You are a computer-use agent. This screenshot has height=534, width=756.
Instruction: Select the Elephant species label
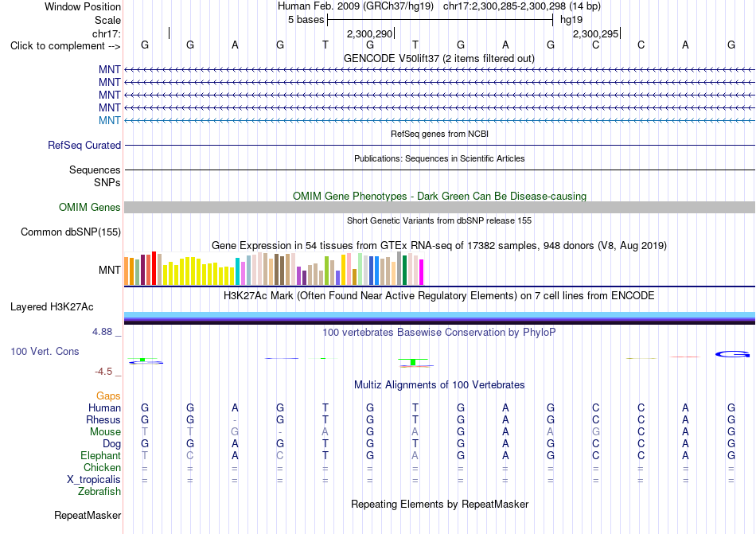pyautogui.click(x=101, y=455)
